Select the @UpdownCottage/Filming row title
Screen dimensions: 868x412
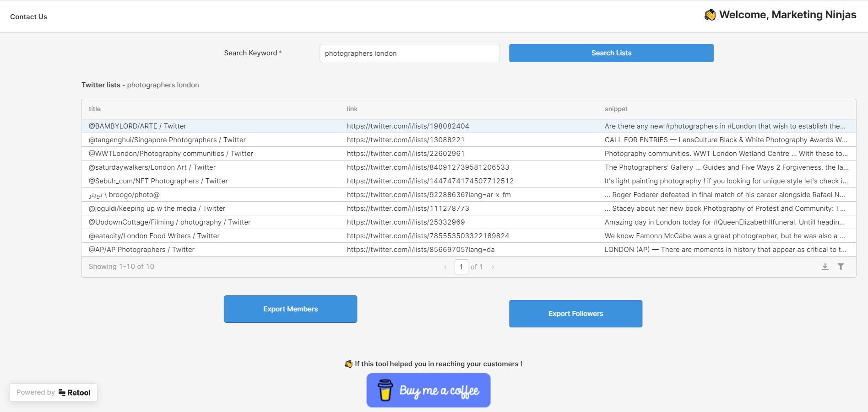pos(169,222)
